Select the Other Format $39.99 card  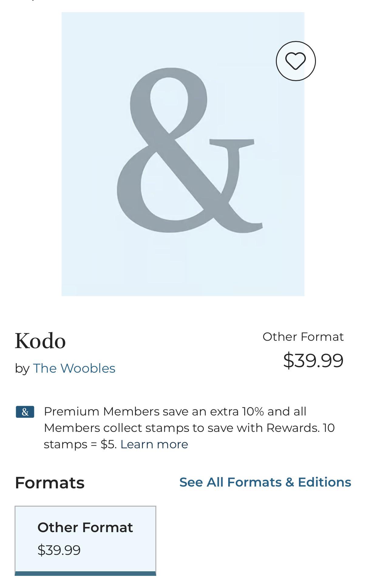pos(85,541)
